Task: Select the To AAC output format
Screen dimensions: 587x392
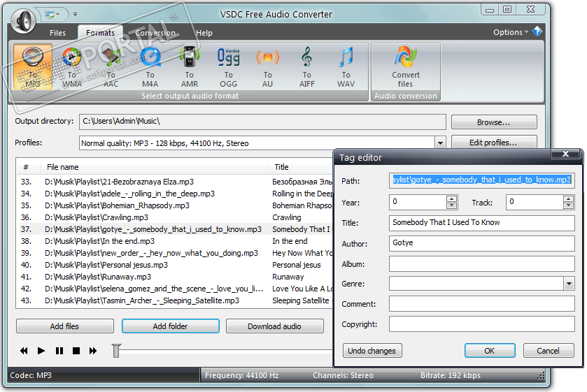Action: coord(111,67)
